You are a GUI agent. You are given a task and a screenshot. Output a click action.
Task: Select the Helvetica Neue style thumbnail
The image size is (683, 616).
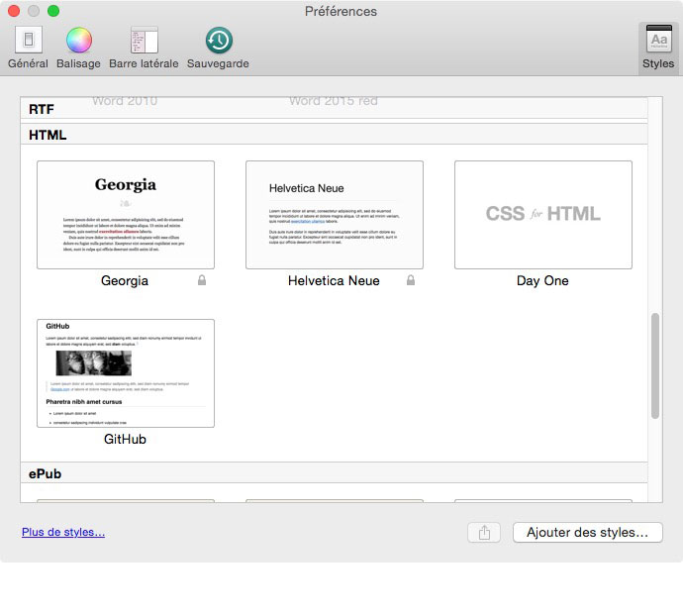tap(335, 215)
